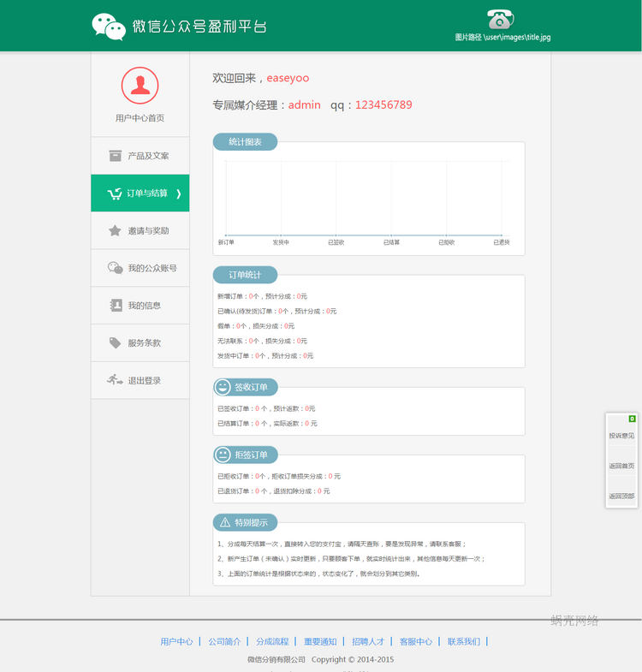
Task: Click the 已结算订单 row
Action: (267, 424)
